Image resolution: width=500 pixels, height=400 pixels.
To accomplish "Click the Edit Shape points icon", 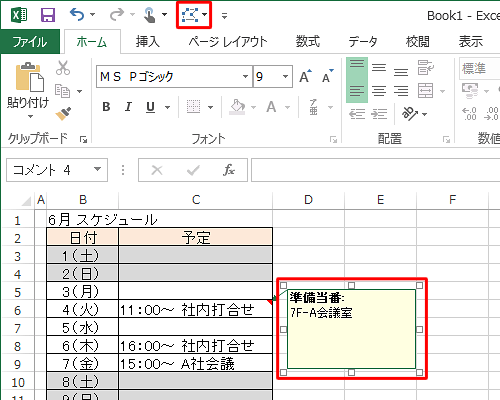I will [190, 15].
